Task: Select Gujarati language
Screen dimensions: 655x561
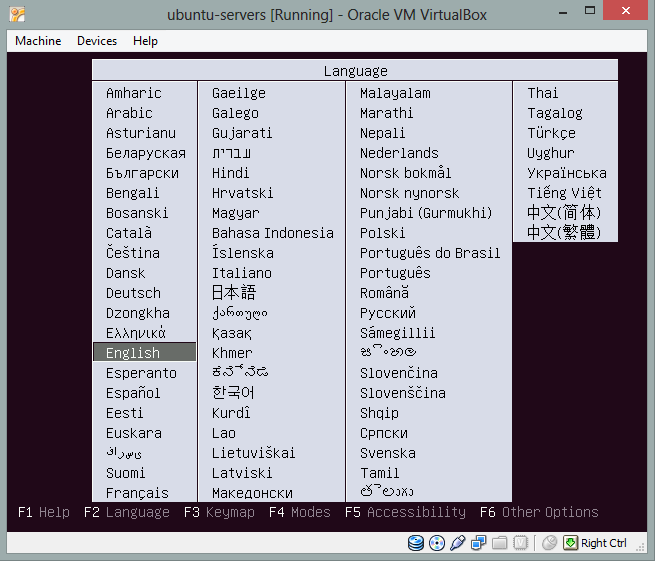Action: [x=242, y=133]
